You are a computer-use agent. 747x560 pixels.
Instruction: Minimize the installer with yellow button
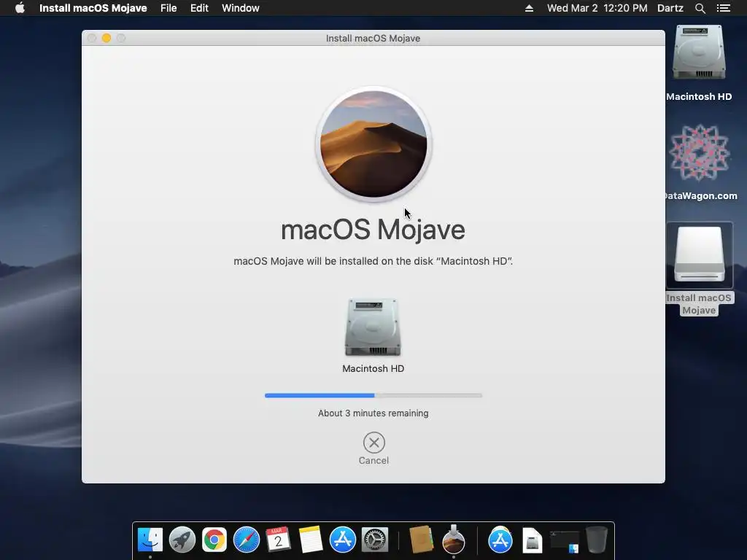pyautogui.click(x=107, y=38)
